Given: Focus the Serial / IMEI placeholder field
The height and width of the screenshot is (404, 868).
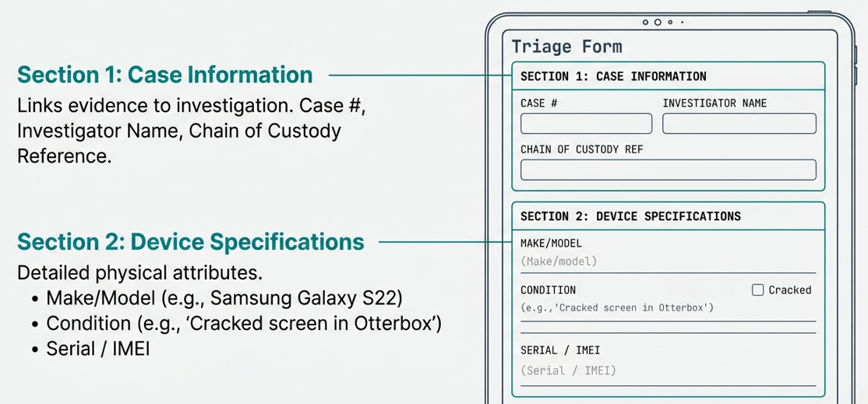Looking at the screenshot, I should [668, 371].
